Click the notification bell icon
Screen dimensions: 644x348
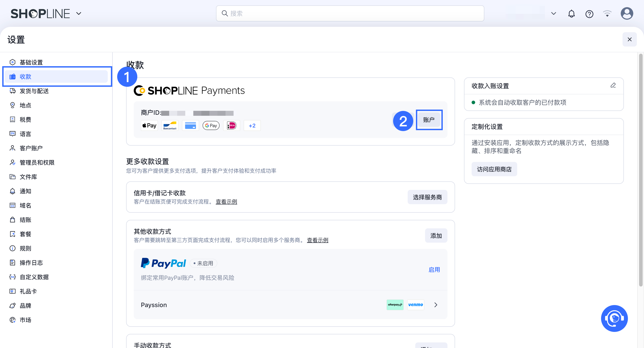click(x=571, y=14)
